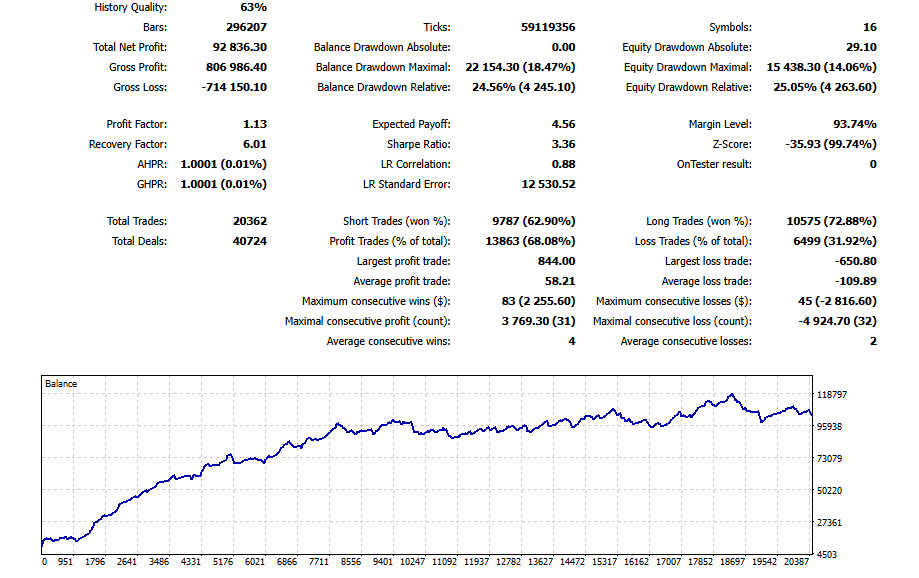
Task: Click the Balance label in the chart
Action: (x=61, y=383)
